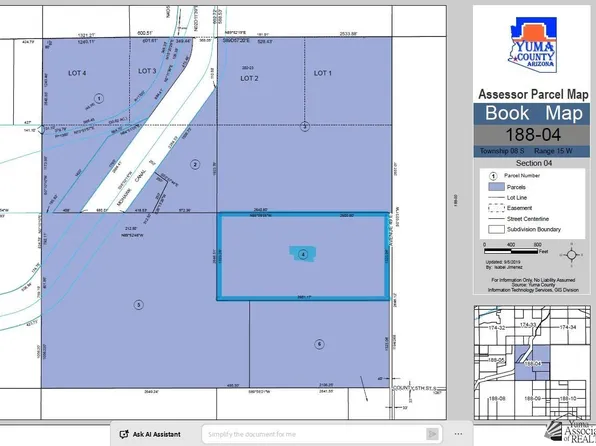
Task: Click 'Range 15 W' text
Action: tap(553, 151)
